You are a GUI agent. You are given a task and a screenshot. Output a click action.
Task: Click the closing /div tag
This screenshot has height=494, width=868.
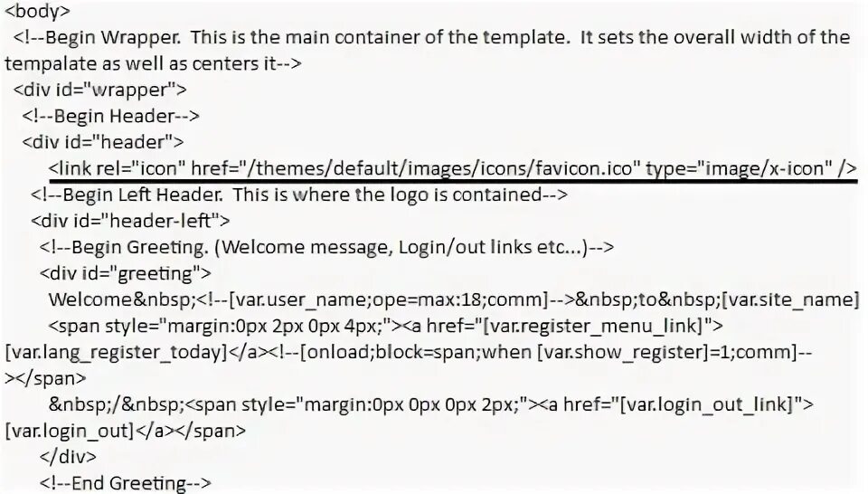68,457
